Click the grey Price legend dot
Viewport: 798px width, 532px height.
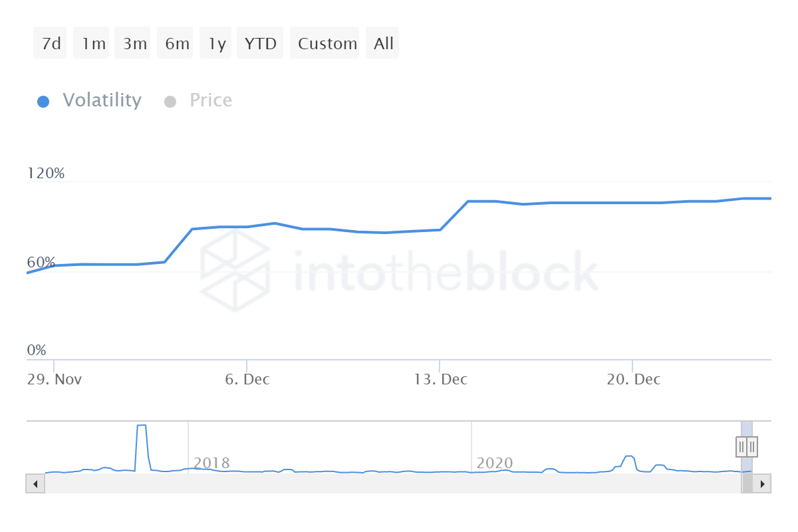coord(170,102)
